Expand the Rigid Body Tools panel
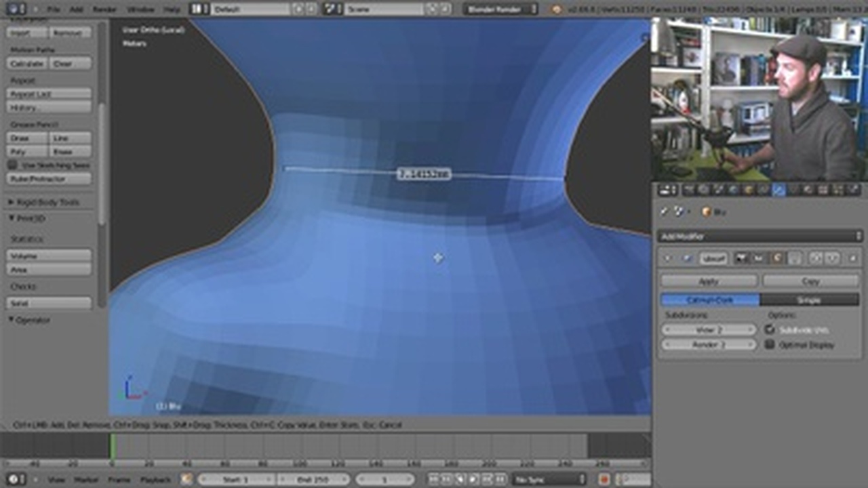The height and width of the screenshot is (488, 868). [12, 202]
